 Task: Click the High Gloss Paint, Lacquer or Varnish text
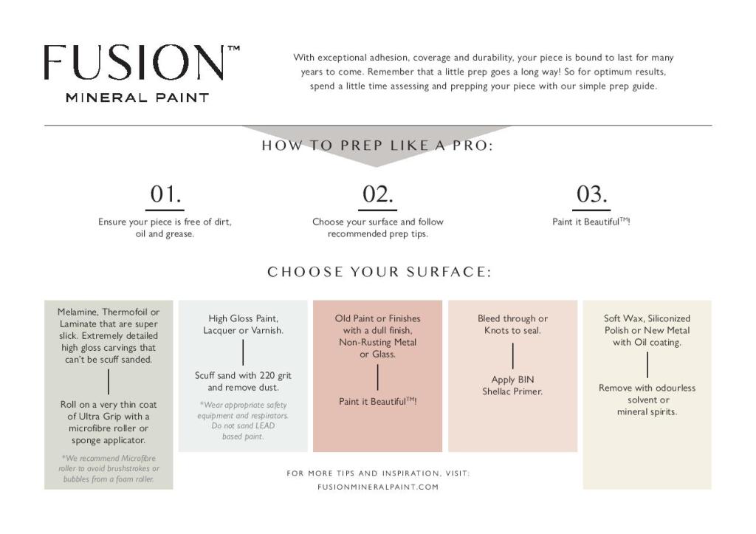coord(243,324)
